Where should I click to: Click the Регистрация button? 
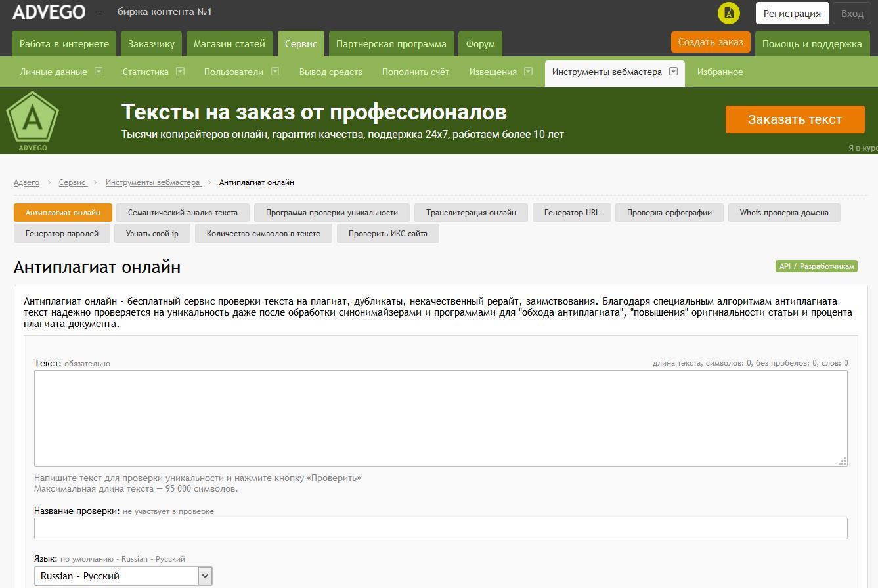pos(791,13)
